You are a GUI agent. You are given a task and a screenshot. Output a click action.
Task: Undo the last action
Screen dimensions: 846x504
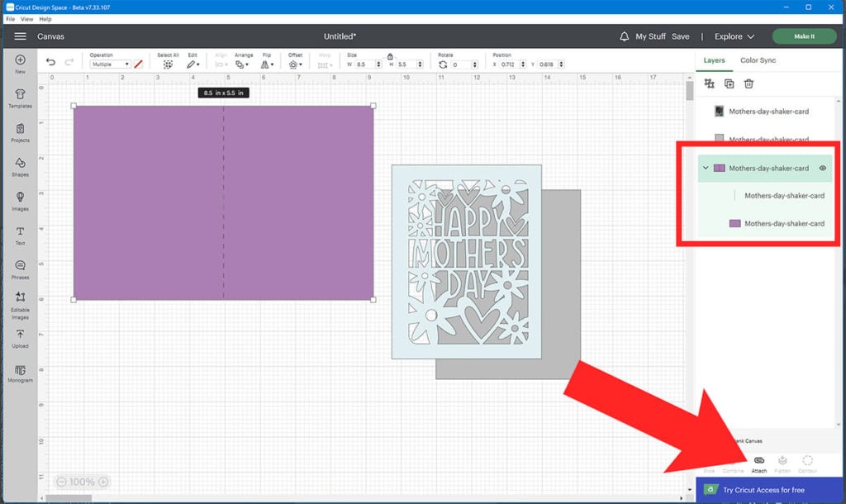click(x=50, y=62)
